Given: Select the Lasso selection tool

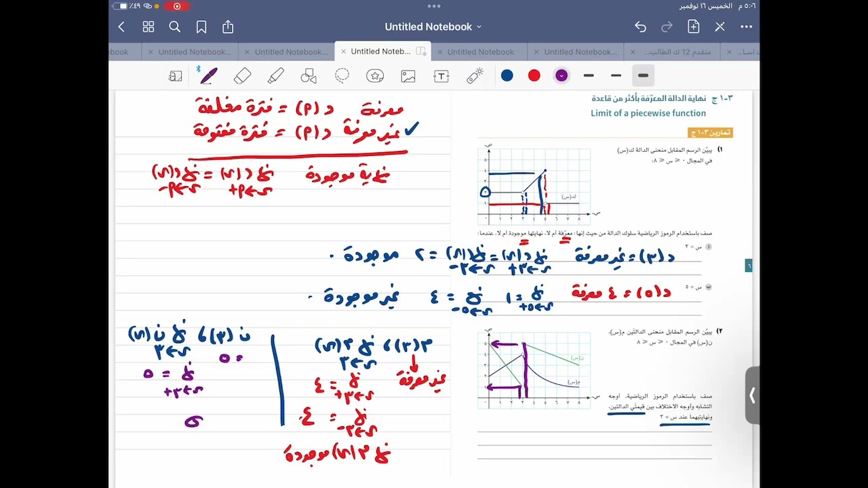Looking at the screenshot, I should (x=342, y=76).
